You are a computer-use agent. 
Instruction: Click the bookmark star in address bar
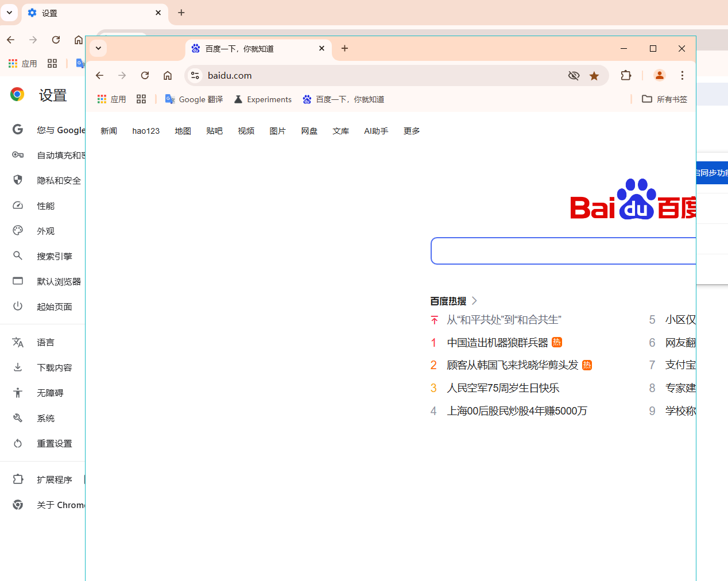594,75
